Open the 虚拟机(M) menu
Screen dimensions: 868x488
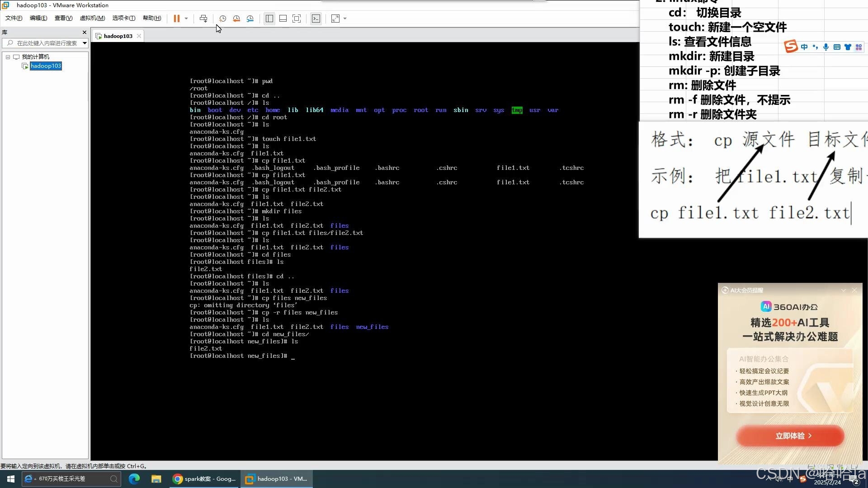click(x=92, y=18)
